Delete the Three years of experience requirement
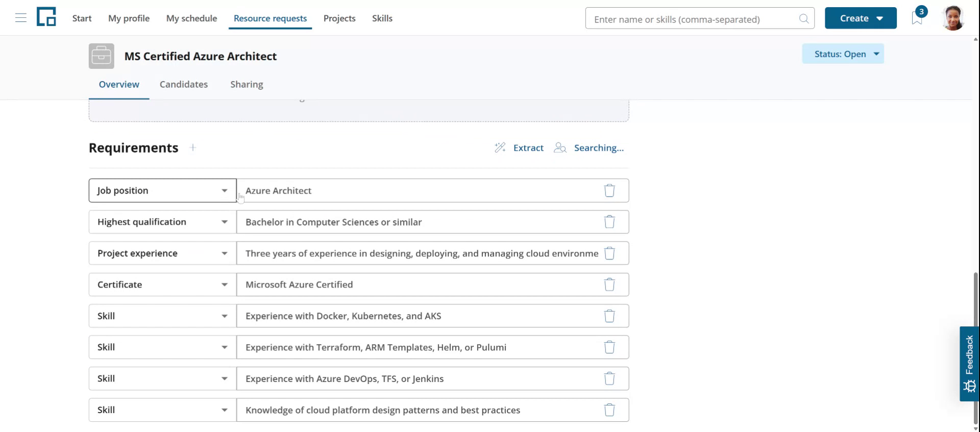The image size is (980, 432). click(609, 253)
